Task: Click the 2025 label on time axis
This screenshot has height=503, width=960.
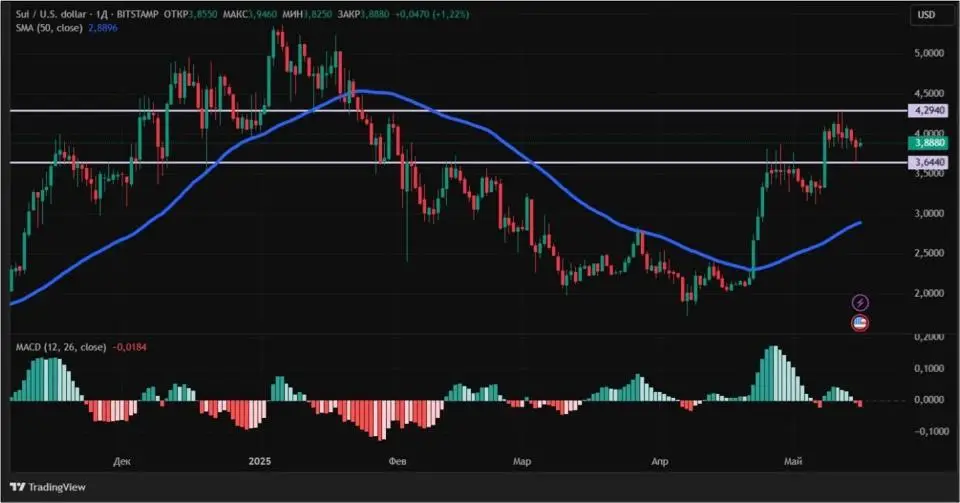Action: tap(260, 461)
